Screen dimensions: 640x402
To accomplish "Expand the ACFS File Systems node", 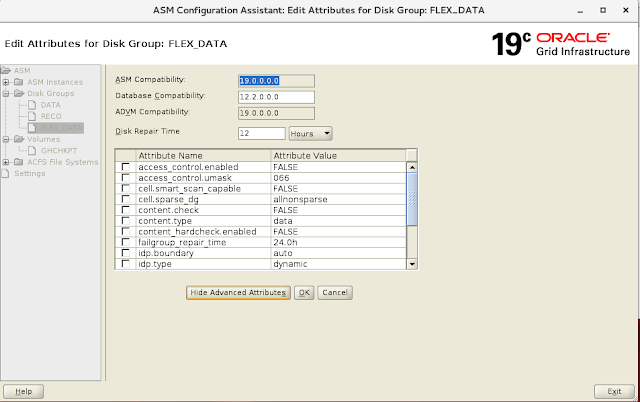I will tap(6, 162).
